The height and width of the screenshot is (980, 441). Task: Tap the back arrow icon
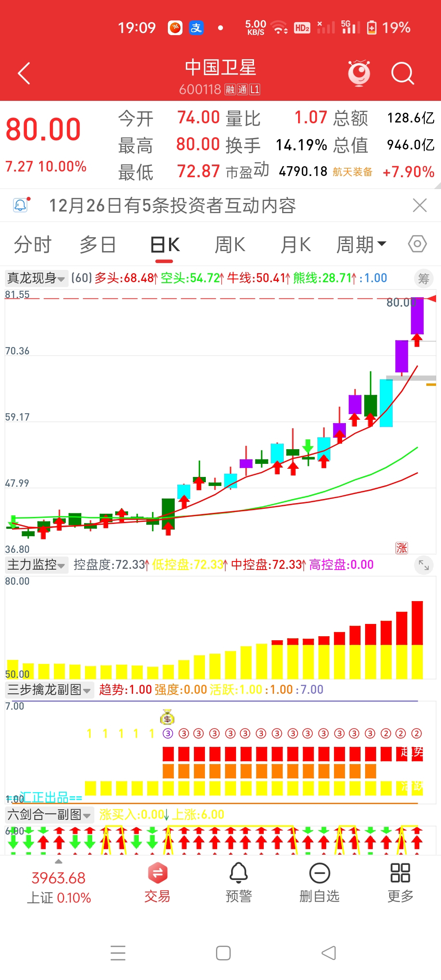[x=24, y=73]
